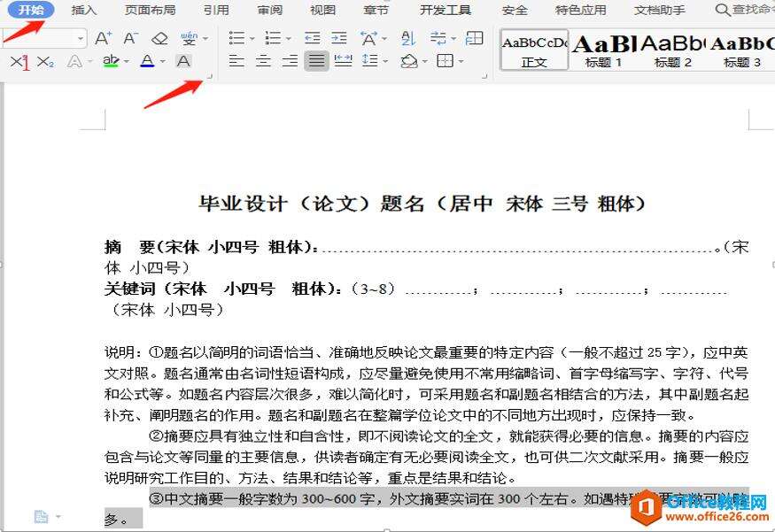The height and width of the screenshot is (532, 775).
Task: Switch to the 章节 tab
Action: click(x=376, y=10)
